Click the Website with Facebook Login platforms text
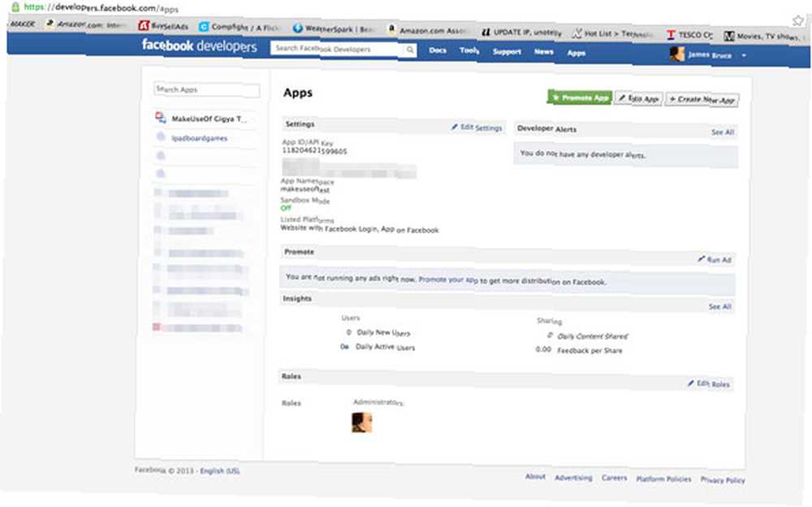812x507 pixels. coord(360,228)
